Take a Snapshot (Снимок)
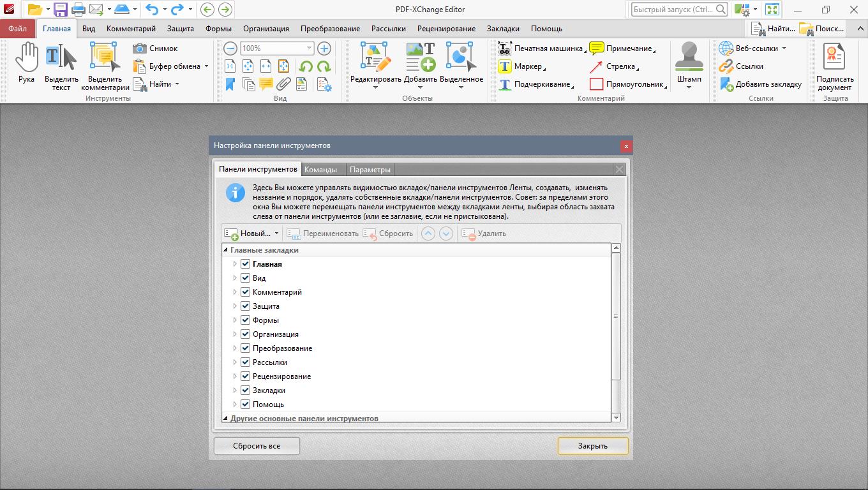Screen dimensions: 868x490 156,48
